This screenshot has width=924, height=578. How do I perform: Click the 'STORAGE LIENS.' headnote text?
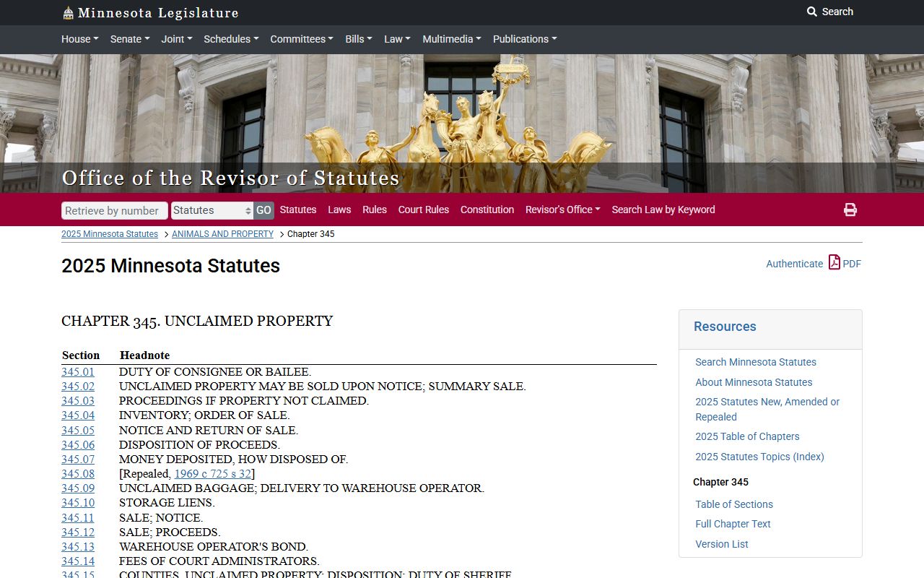[x=167, y=503]
